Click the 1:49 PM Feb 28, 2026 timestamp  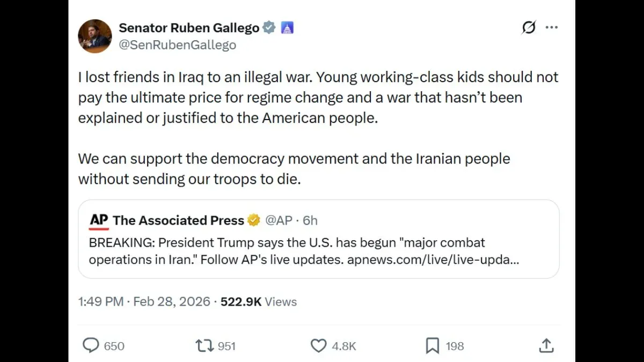144,301
